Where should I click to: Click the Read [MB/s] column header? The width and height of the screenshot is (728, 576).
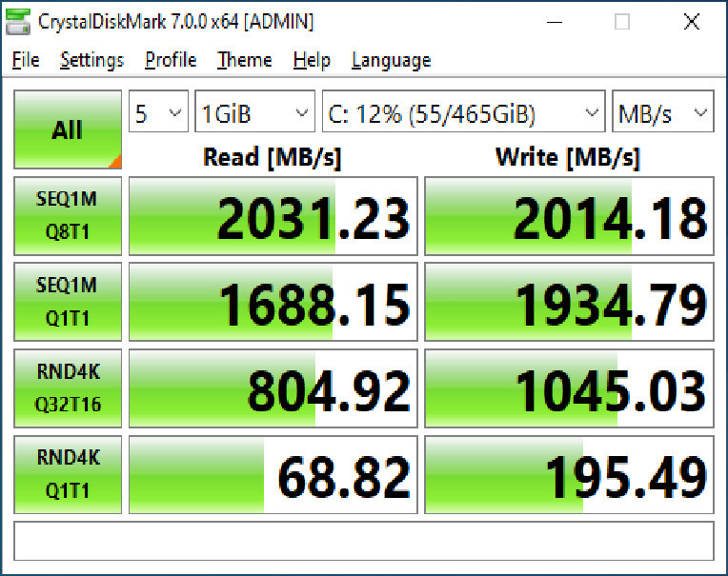coord(273,157)
